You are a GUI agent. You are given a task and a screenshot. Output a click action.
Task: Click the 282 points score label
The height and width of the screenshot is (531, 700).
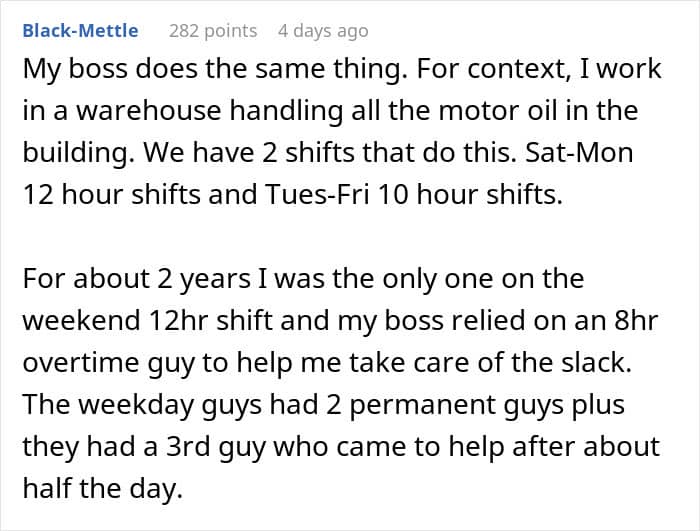[x=213, y=31]
